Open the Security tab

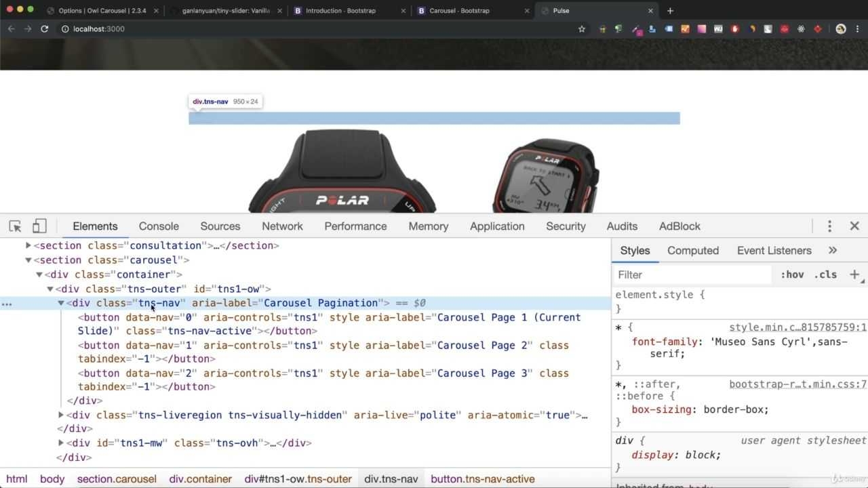click(x=566, y=226)
